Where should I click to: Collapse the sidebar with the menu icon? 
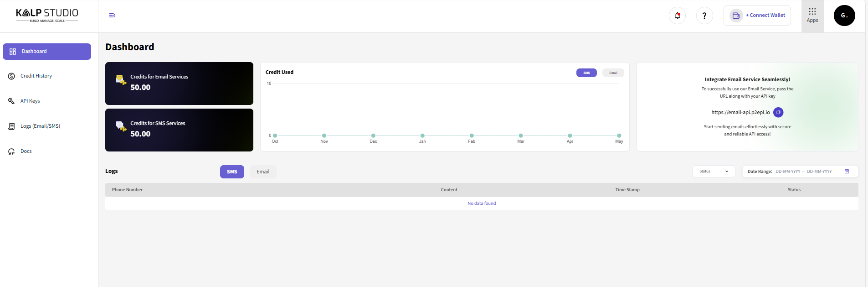point(112,16)
